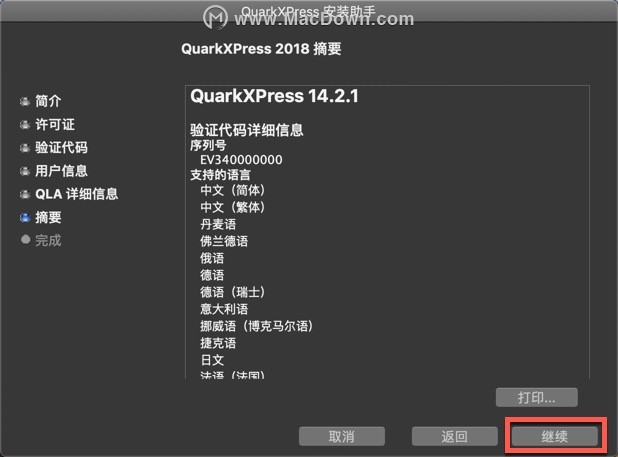
Task: Click the serial number EV340000000 text
Action: coord(241,160)
